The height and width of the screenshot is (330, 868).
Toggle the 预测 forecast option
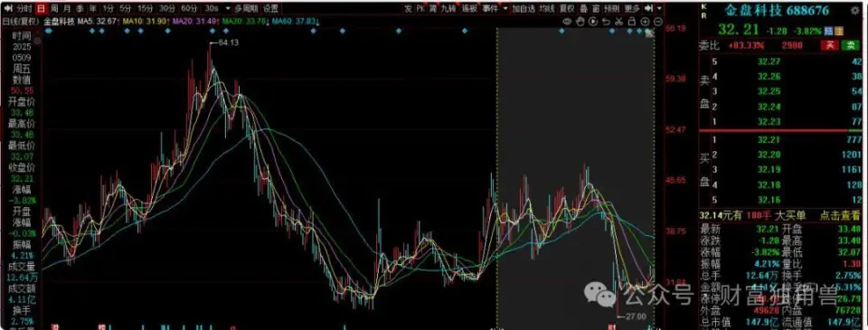pos(612,8)
